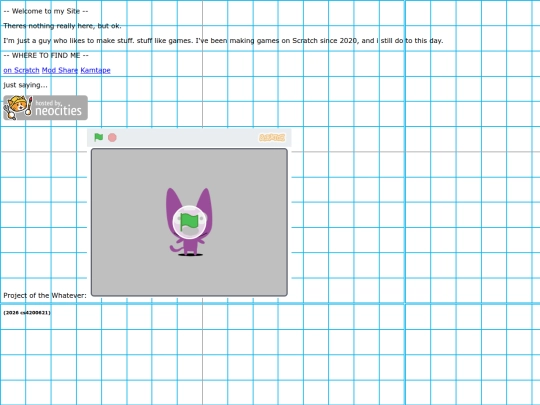
Task: Open the 'hosted by neocities' badge text
Action: click(x=58, y=108)
